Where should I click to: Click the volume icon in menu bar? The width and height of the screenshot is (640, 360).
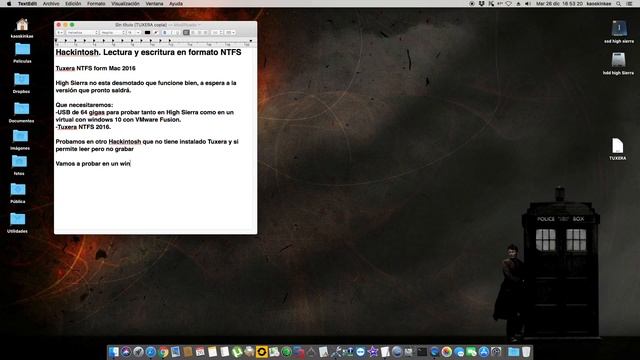tap(527, 4)
